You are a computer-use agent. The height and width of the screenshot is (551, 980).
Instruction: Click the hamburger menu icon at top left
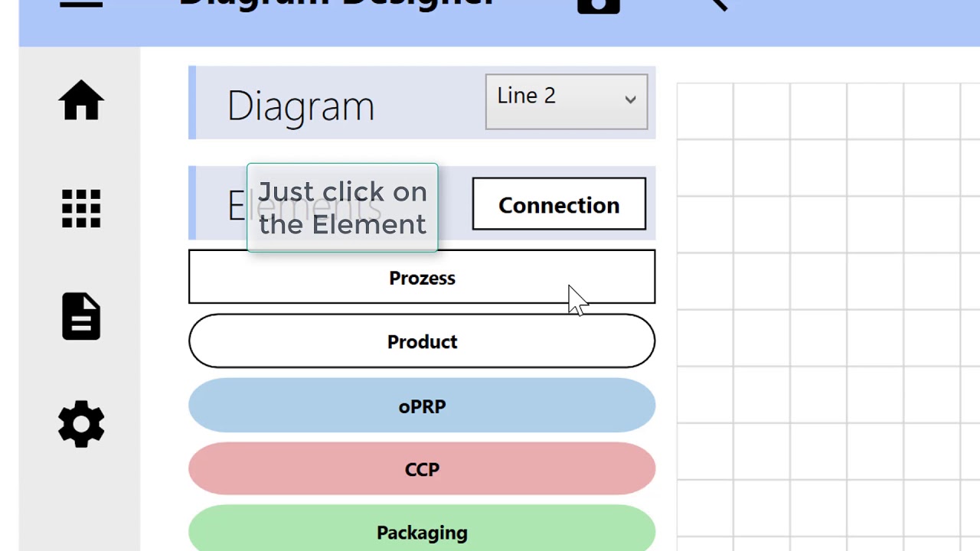(81, 4)
